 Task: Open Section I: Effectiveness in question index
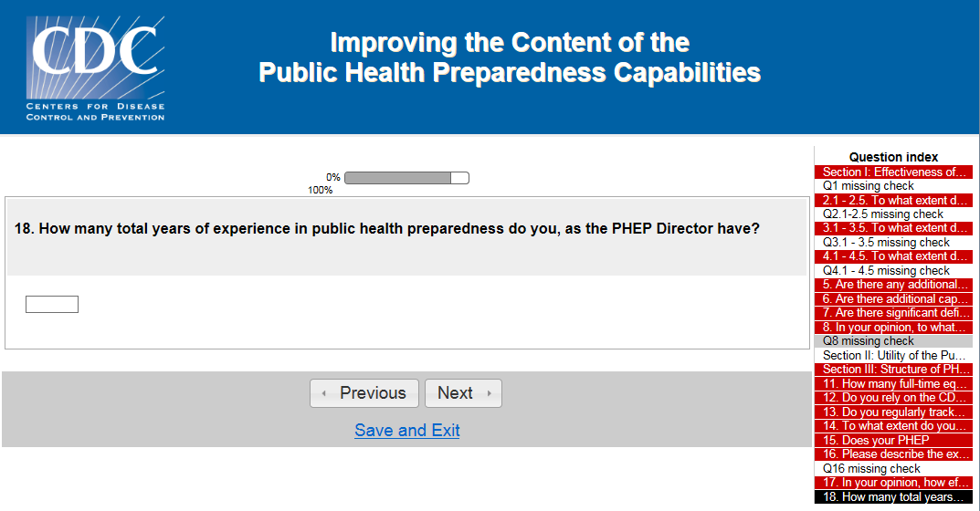click(x=893, y=172)
